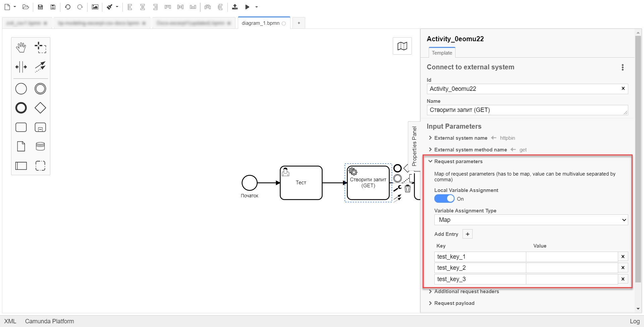Collapse the Properties Panel side tab
Screen dimensions: 644x327
[414, 146]
